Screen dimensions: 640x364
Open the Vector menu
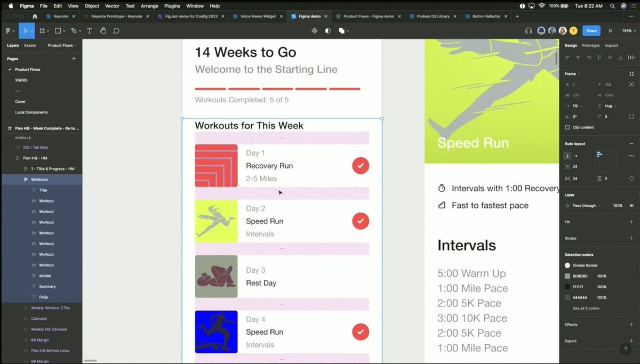(x=112, y=6)
